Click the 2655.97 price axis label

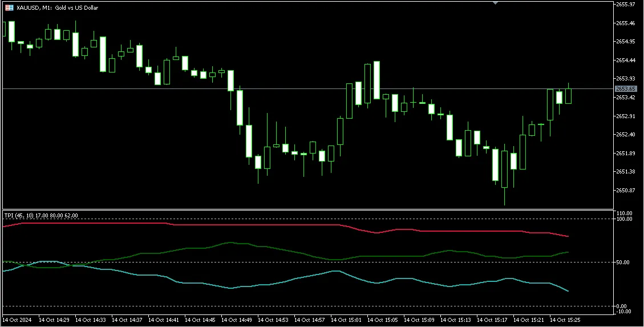coord(626,5)
